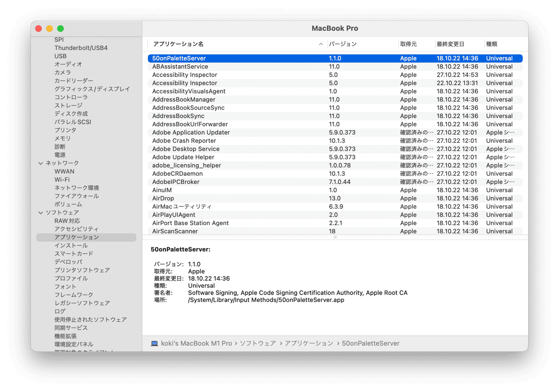Select USB in the sidebar

click(x=60, y=56)
